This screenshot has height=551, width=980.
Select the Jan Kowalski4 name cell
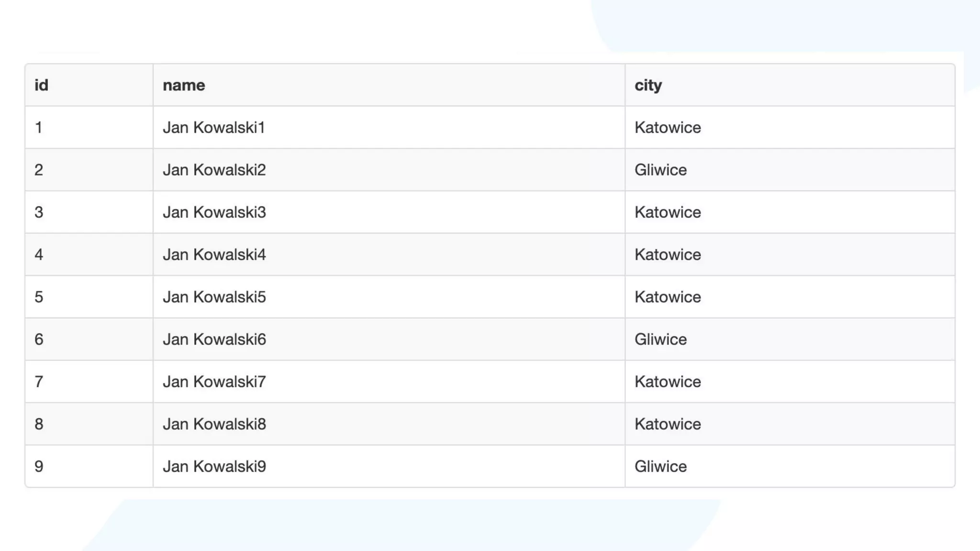tap(214, 254)
